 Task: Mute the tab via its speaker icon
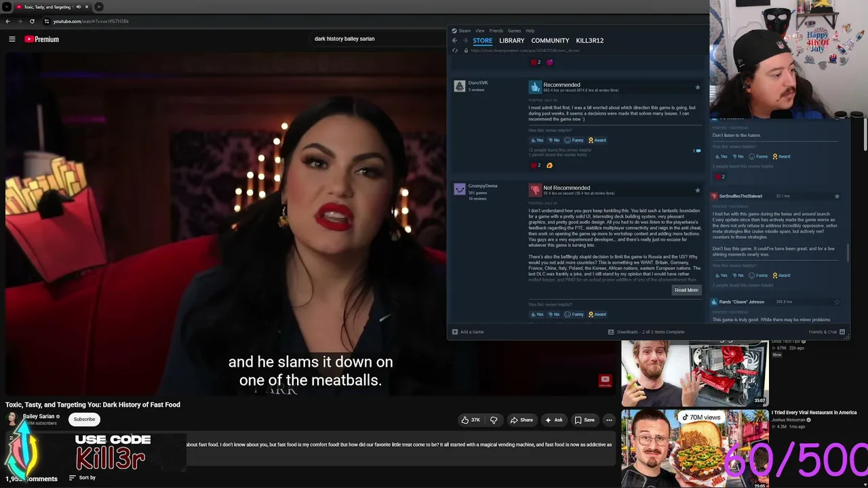[x=78, y=7]
